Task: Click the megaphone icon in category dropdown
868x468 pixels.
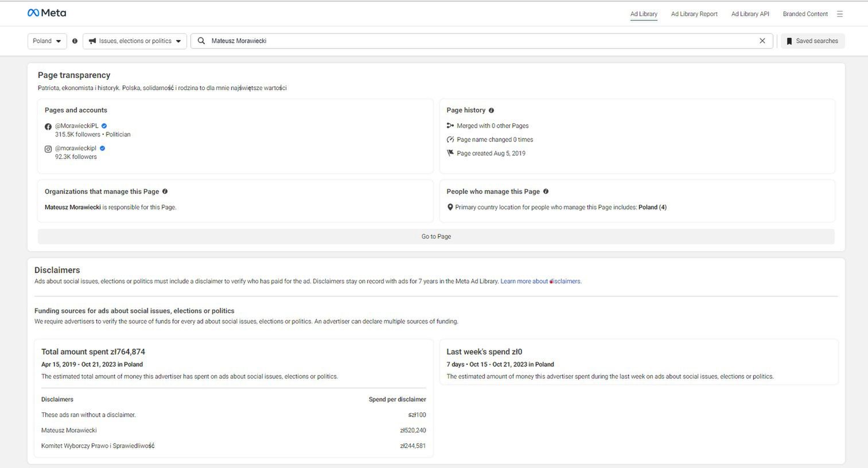Action: pyautogui.click(x=92, y=41)
